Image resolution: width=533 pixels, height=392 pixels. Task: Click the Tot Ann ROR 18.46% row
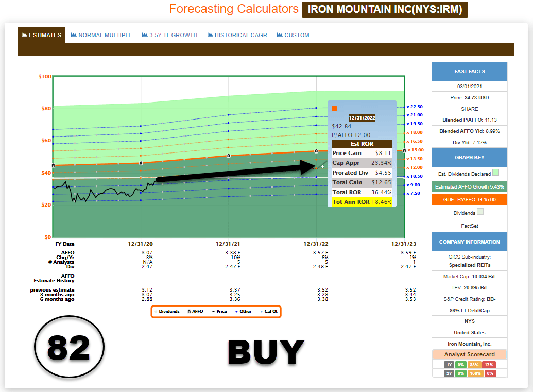tap(362, 202)
